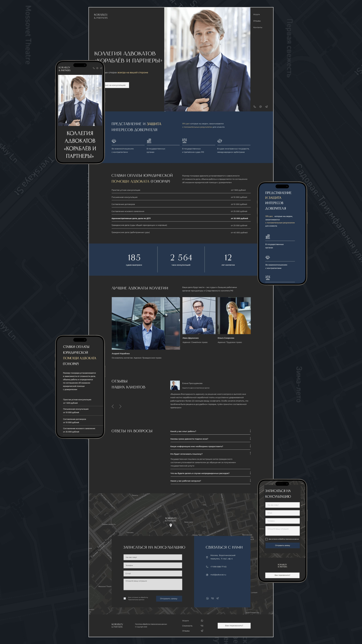Click the VK icon in the 'Связаться с нами' block
Viewport: 362px width, 644px height.
click(212, 598)
